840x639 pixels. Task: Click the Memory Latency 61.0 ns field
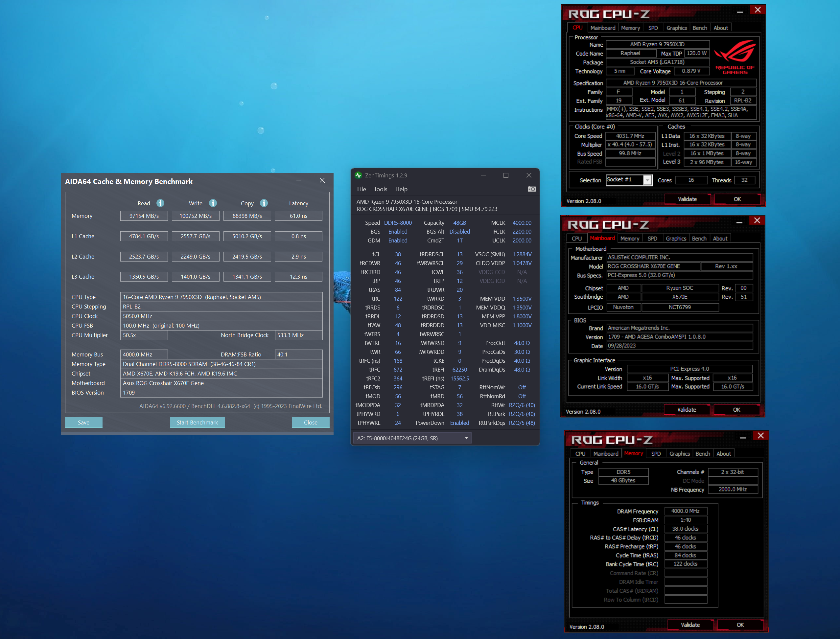tap(299, 216)
